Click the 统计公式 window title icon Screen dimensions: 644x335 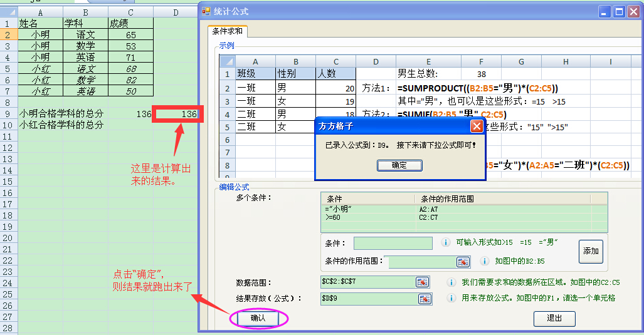coord(207,11)
